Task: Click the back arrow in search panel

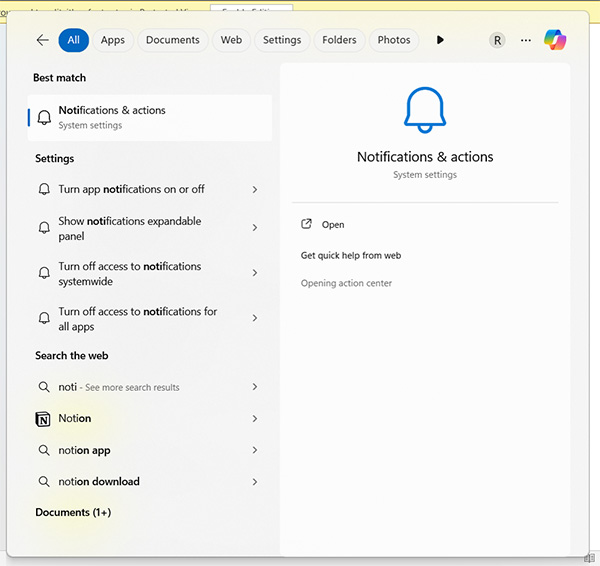Action: pyautogui.click(x=42, y=40)
